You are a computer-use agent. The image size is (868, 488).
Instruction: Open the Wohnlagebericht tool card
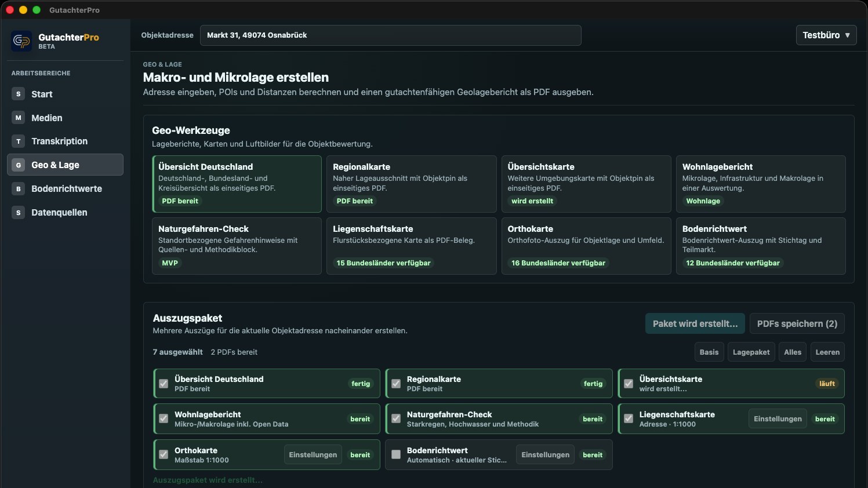click(761, 184)
